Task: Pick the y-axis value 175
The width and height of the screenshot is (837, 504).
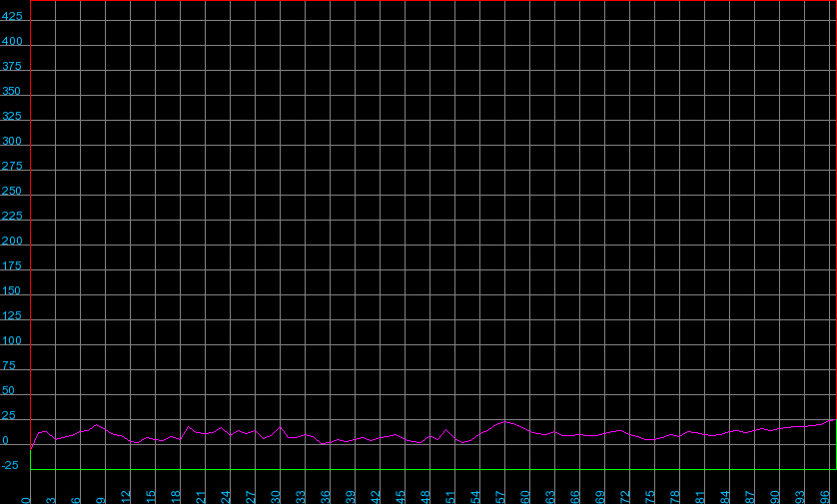Action: 12,266
